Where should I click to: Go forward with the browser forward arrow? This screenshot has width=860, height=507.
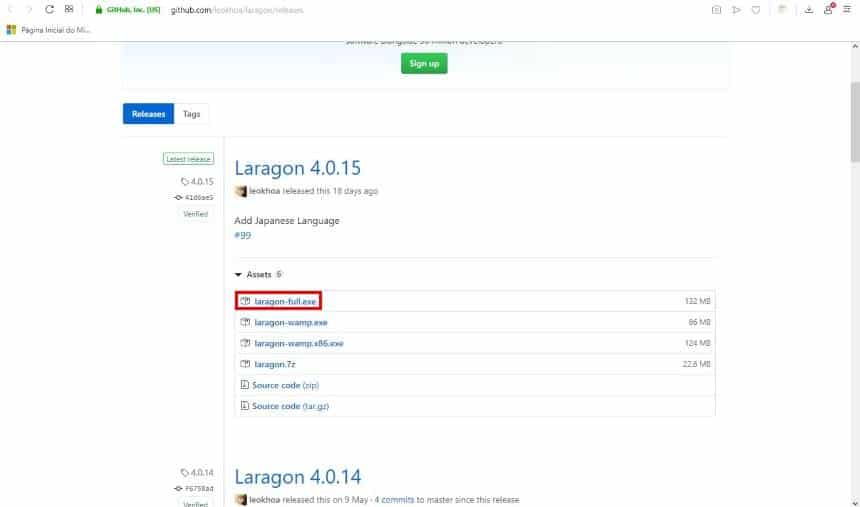pyautogui.click(x=29, y=9)
